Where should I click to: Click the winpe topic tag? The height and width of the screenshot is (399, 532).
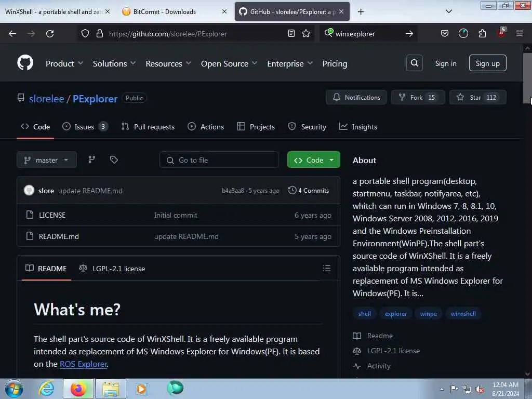coord(429,314)
